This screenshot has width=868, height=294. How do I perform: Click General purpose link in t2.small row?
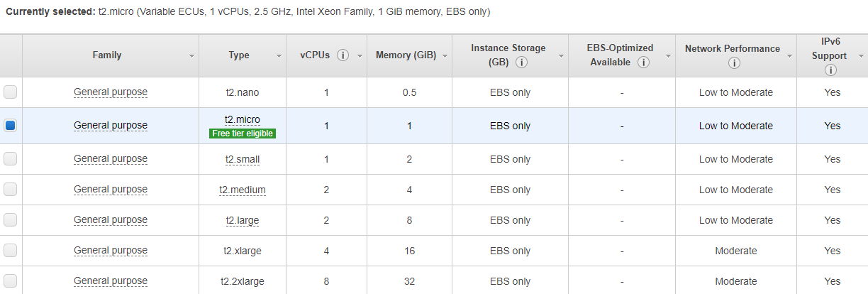(111, 159)
